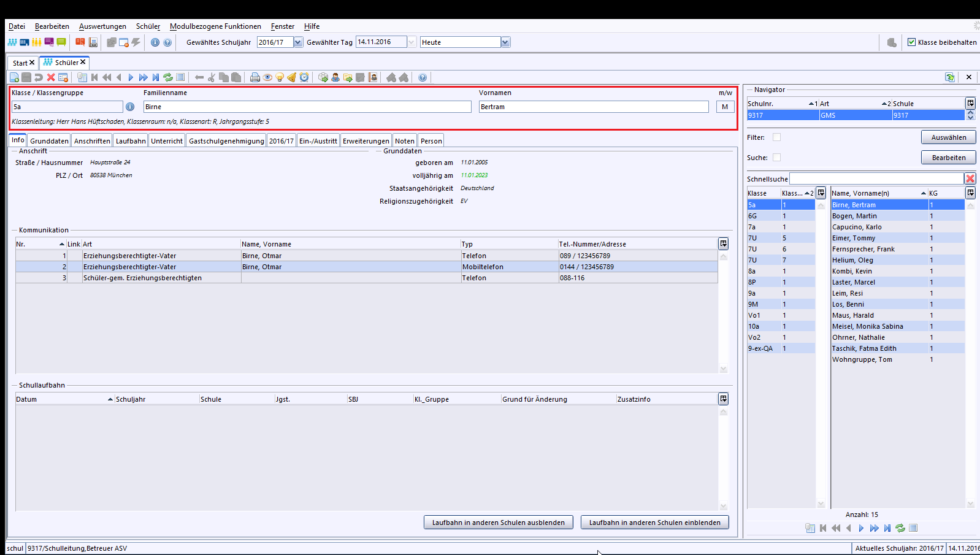Click Laufbahn in anderen Schulen ausblenden
This screenshot has width=980, height=555.
(x=498, y=522)
